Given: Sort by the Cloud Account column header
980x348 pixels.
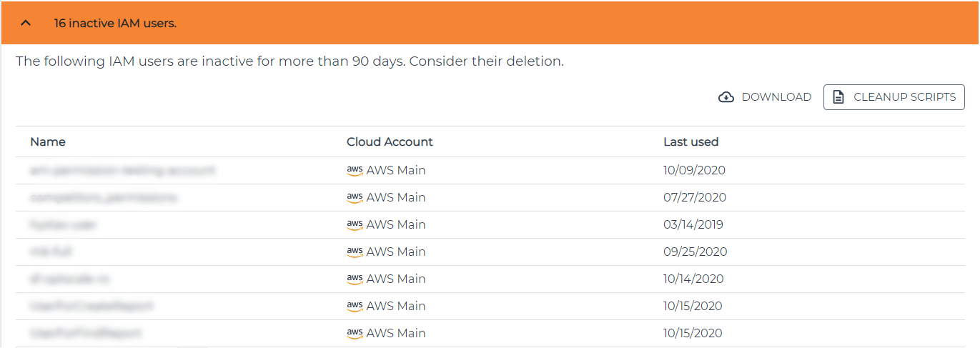Looking at the screenshot, I should click(390, 141).
